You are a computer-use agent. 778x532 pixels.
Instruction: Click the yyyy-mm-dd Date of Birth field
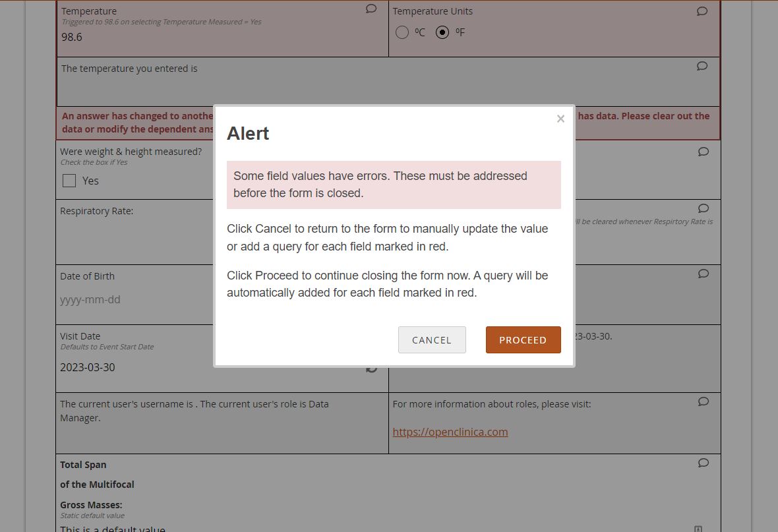pyautogui.click(x=89, y=299)
